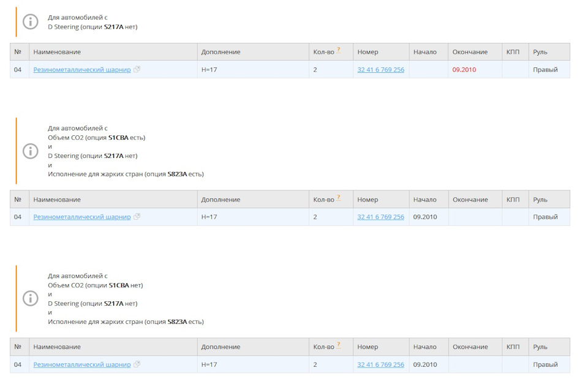Click the info icon beside the top D Steering note
Screen dimensions: 588x384
click(x=30, y=21)
